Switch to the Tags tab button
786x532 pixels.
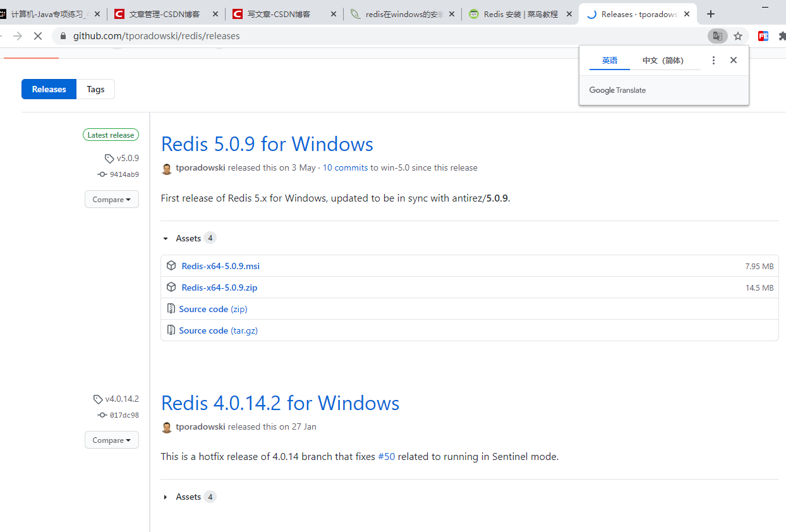coord(95,89)
